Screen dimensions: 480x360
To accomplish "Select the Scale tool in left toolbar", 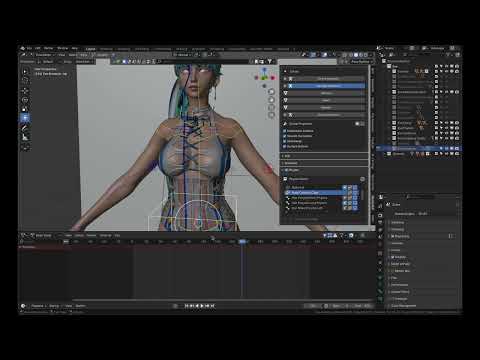I will coord(25,109).
